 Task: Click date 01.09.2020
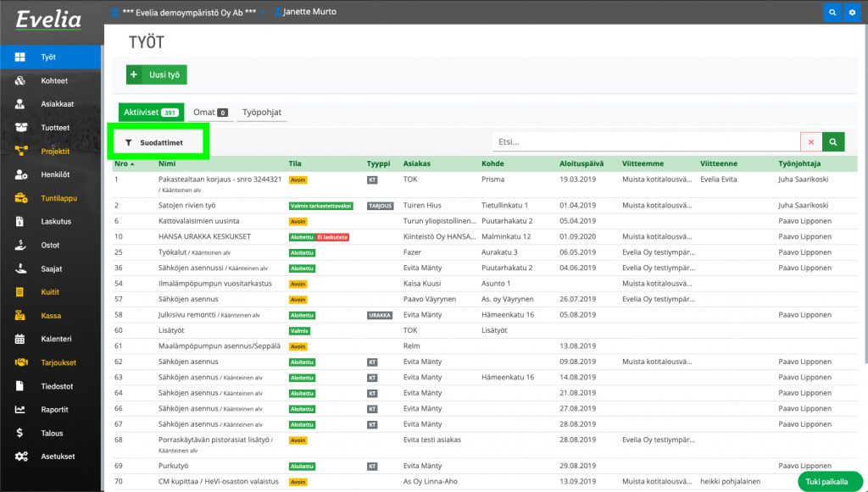(x=577, y=236)
